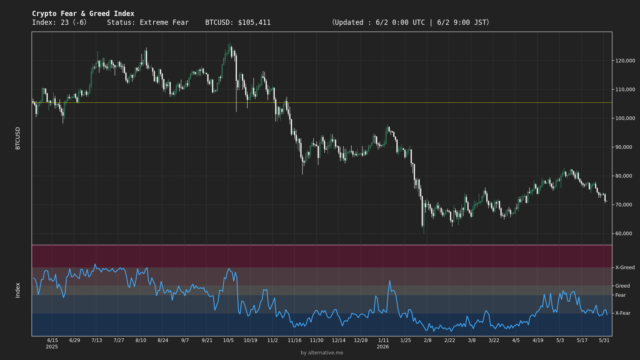Screen dimensions: 640x360
Task: Click the 6/29 date label
Action: coord(74,340)
